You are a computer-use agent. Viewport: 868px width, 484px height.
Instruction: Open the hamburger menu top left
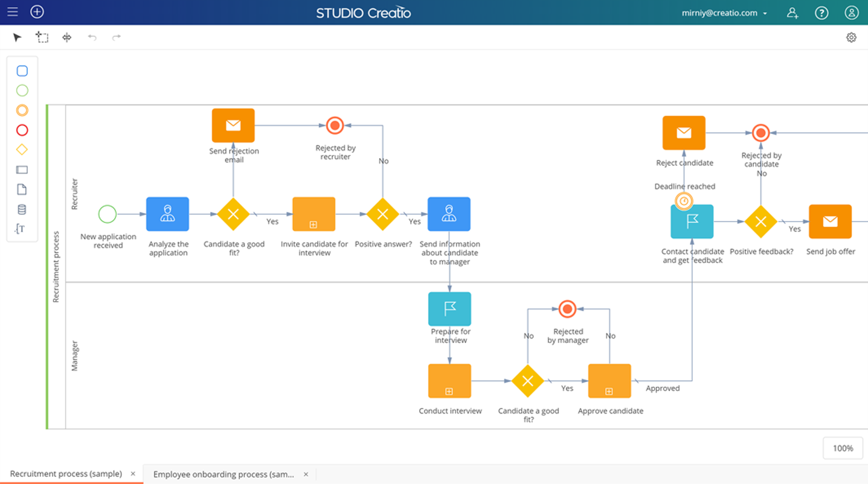(x=12, y=12)
